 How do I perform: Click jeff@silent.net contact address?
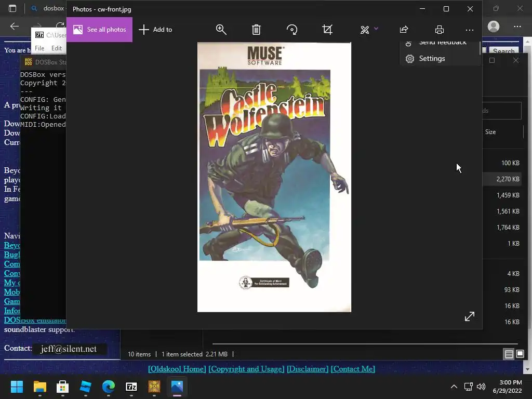(x=69, y=349)
